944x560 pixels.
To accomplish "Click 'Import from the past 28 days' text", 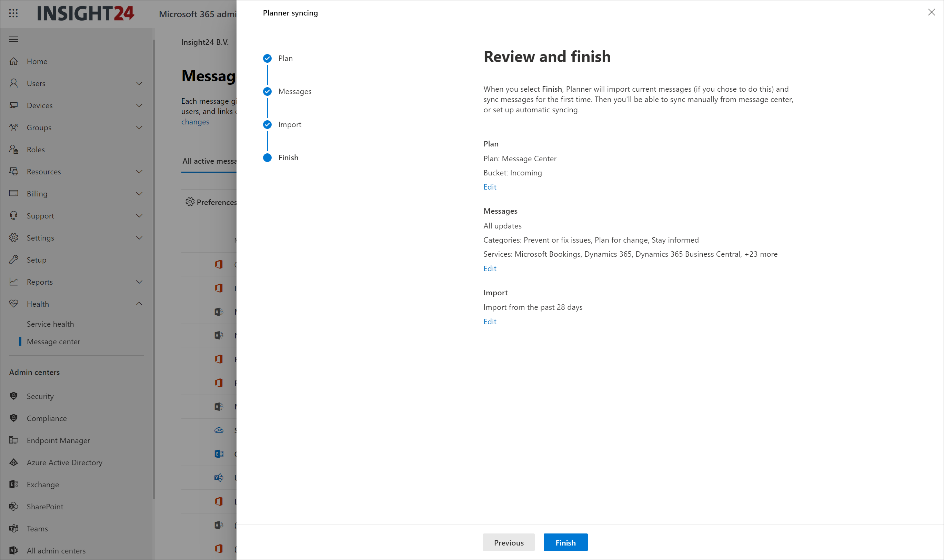I will 533,307.
